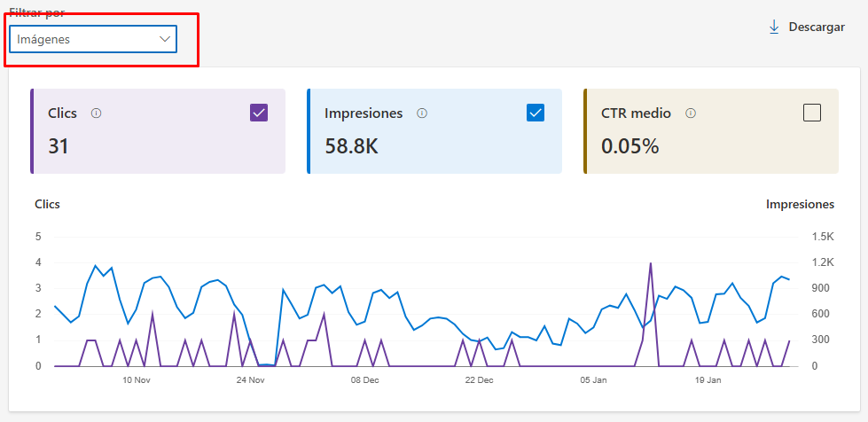The height and width of the screenshot is (422, 868).
Task: Click the 22 Dec date label
Action: [480, 380]
